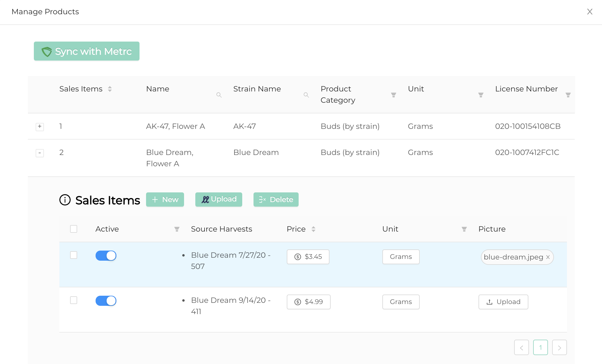Open the search for the Name column
This screenshot has height=364, width=602.
[x=219, y=95]
